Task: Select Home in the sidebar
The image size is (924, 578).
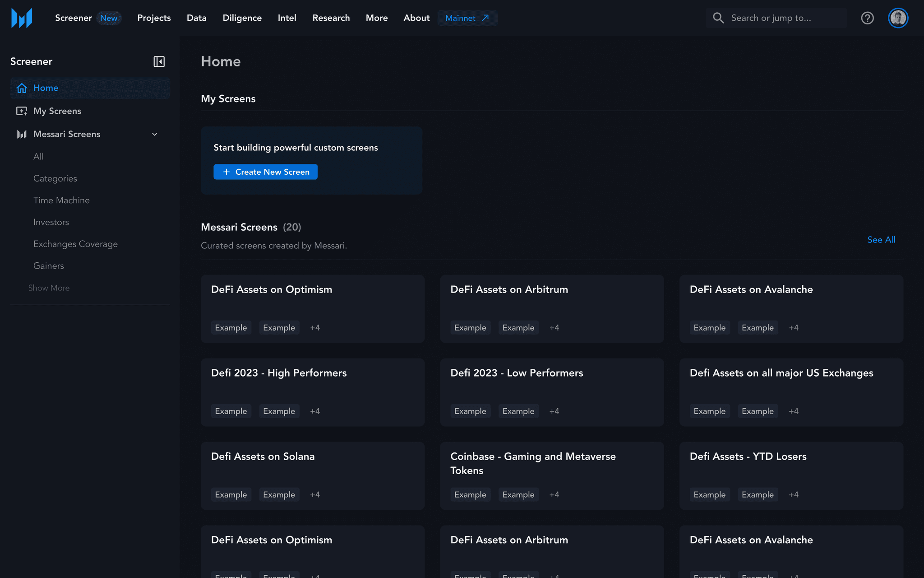Action: (x=90, y=88)
